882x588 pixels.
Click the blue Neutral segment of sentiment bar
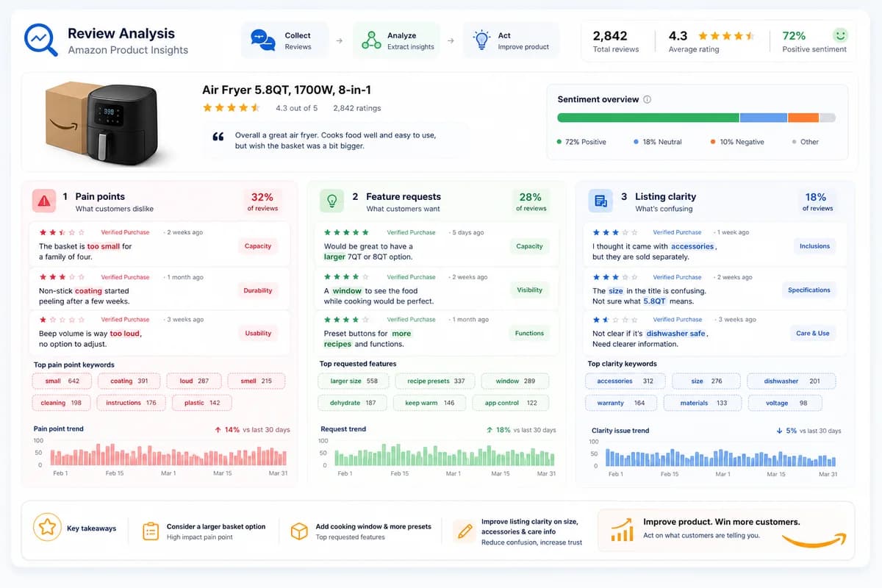pyautogui.click(x=764, y=118)
